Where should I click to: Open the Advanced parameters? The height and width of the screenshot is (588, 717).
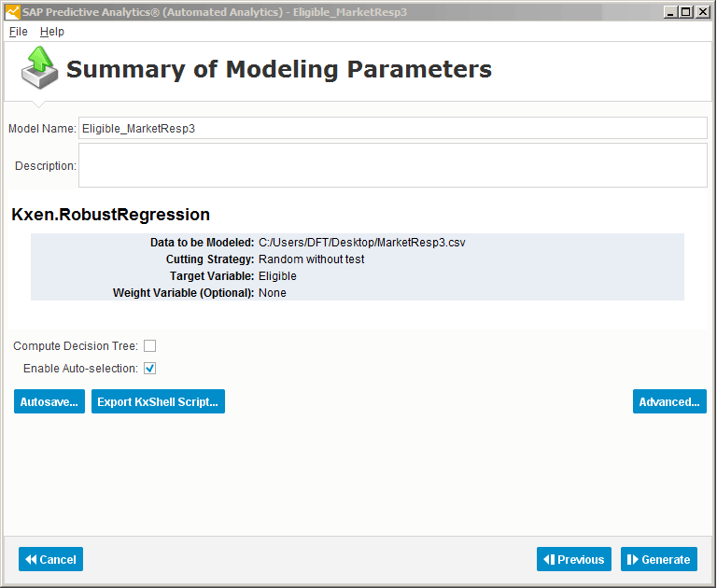(x=669, y=401)
